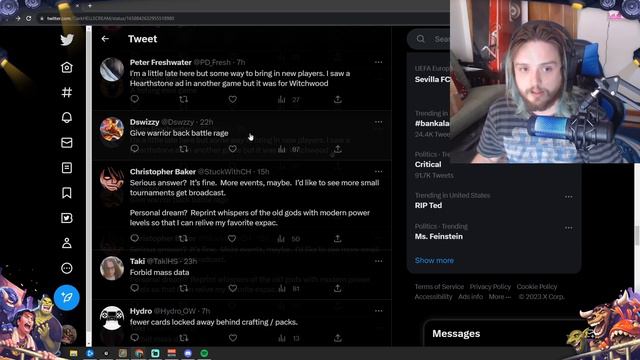This screenshot has width=640, height=360.
Task: Share Dswizzy's tweet
Action: [338, 149]
